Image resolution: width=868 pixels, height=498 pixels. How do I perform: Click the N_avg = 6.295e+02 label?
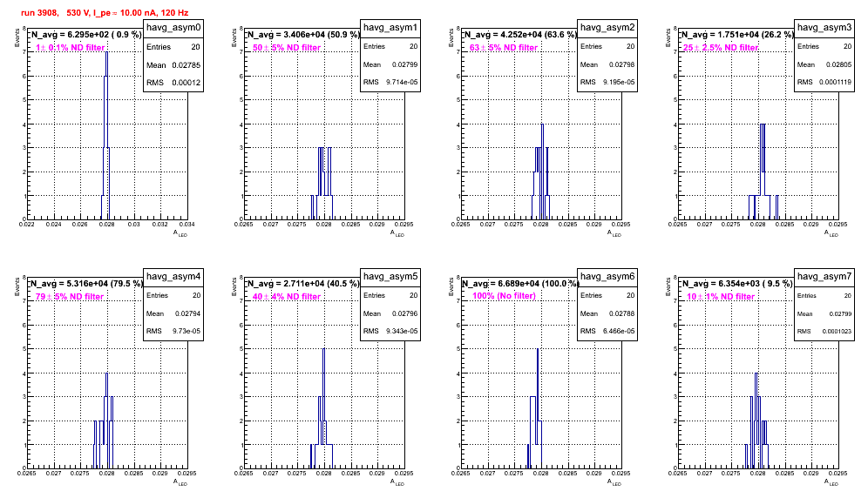85,34
